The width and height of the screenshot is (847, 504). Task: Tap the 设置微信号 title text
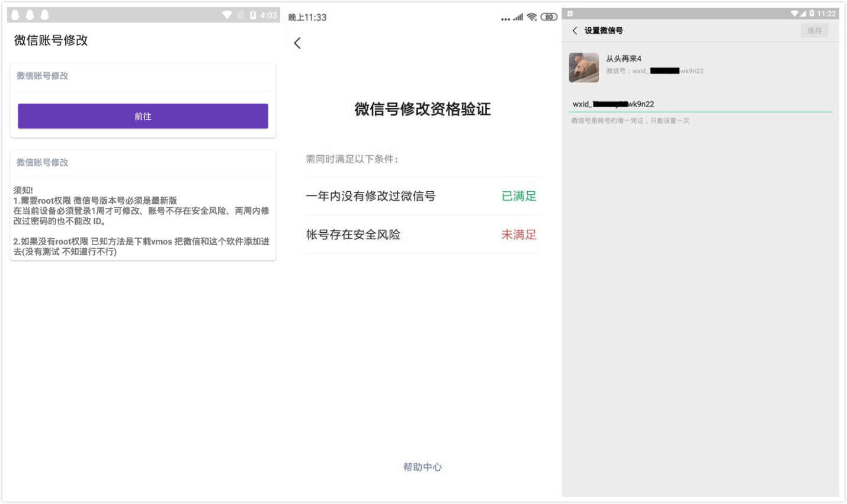604,30
